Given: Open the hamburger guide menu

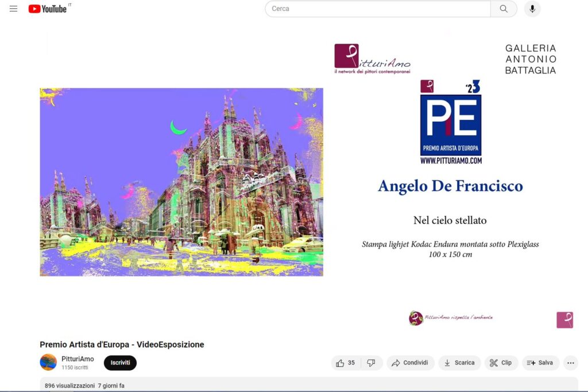Looking at the screenshot, I should [14, 9].
